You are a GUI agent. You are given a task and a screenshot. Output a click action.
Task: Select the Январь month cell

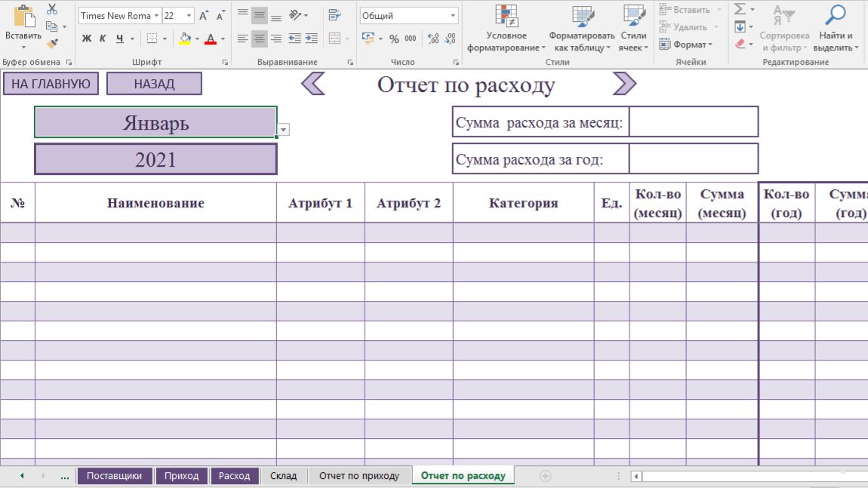click(x=155, y=122)
